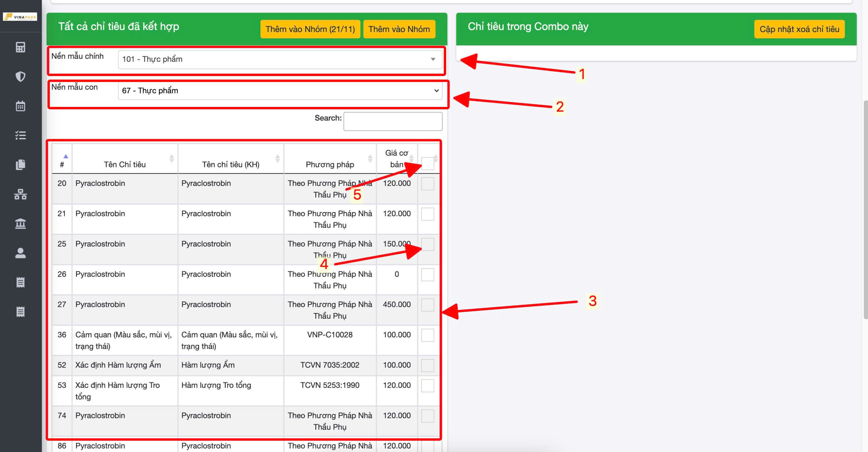Click the network hierarchy sidebar icon
This screenshot has height=452, width=868.
(x=20, y=194)
